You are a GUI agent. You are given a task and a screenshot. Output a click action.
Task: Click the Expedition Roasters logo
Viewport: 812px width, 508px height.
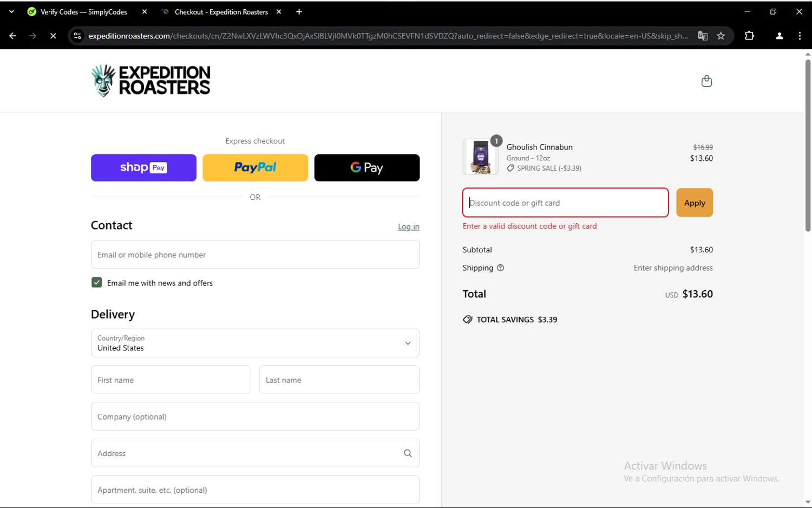click(150, 81)
